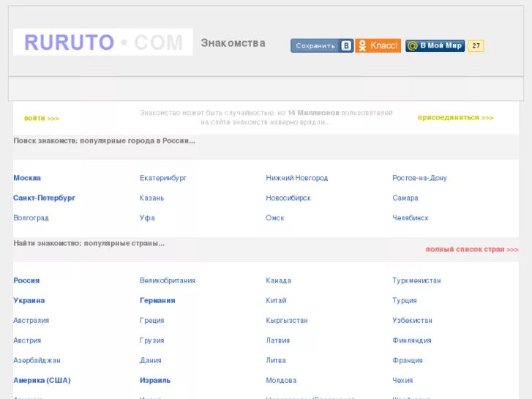Image resolution: width=532 pixels, height=399 pixels.
Task: Open the country Кыргызстан
Action: (287, 321)
